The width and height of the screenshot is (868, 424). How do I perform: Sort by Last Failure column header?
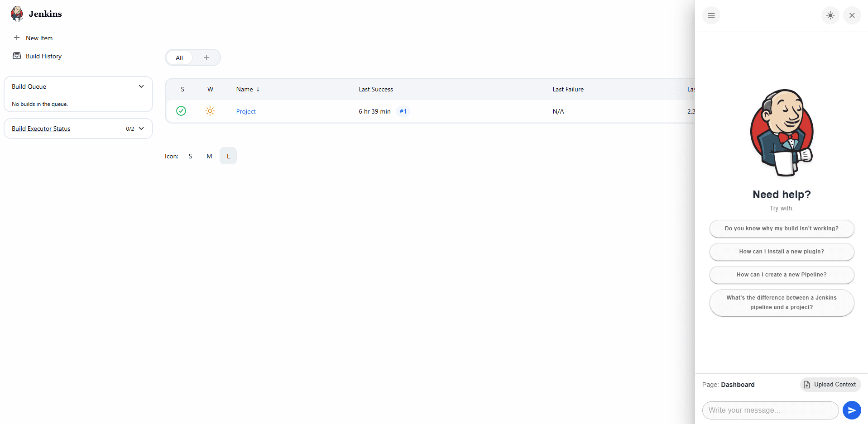(568, 89)
